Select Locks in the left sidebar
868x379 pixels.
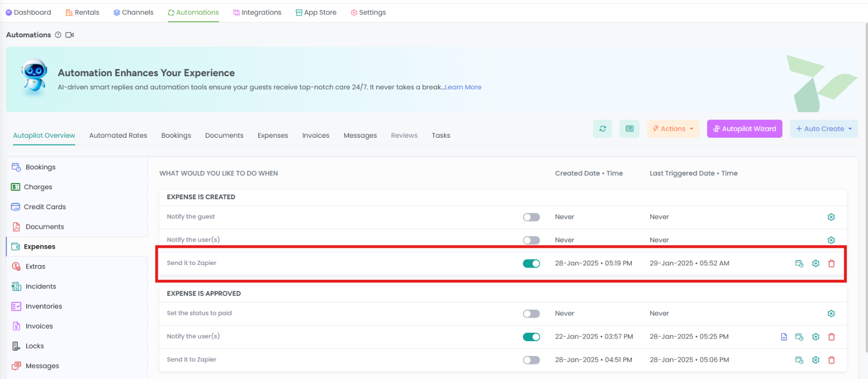pos(77,346)
